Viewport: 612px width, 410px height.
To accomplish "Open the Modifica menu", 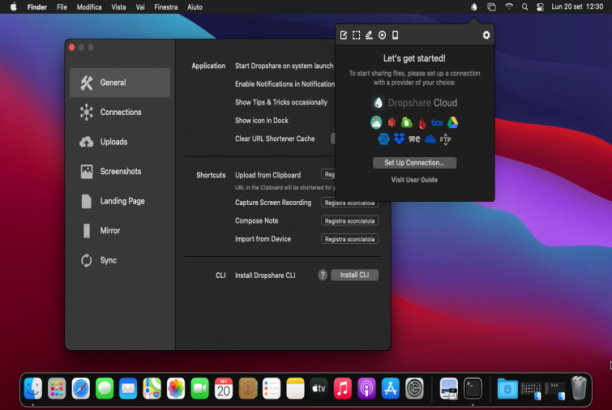I will [x=89, y=7].
